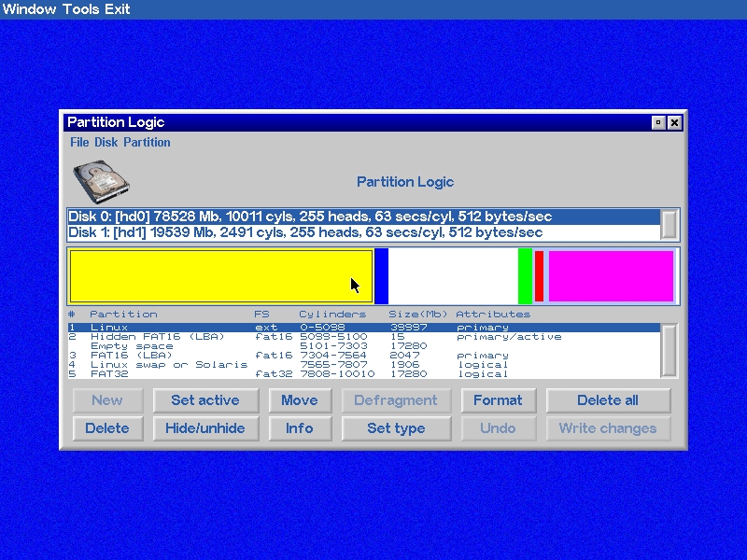Select Disk 1 hd1 in disk list
The image size is (747, 560).
(x=364, y=232)
